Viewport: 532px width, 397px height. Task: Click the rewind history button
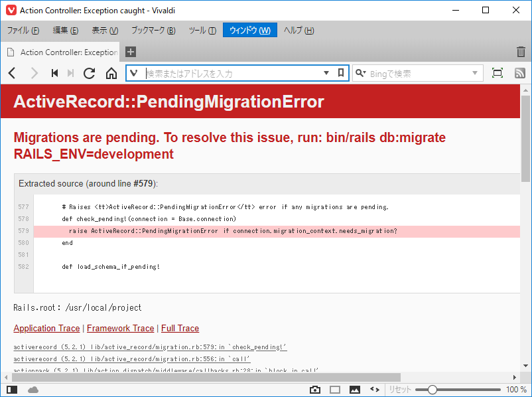54,73
